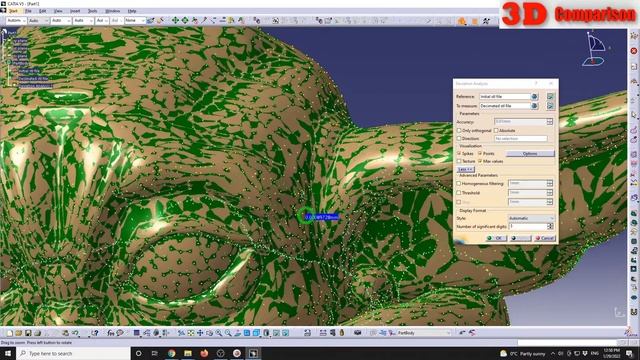Click the second green four-arrow icon in top toolbar
Screen dimensions: 640x360
point(185,20)
